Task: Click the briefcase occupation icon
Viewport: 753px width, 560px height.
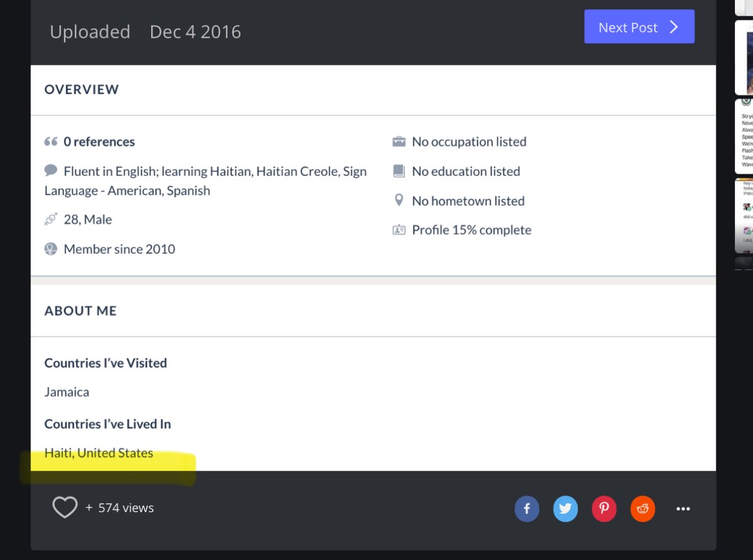Action: [399, 142]
